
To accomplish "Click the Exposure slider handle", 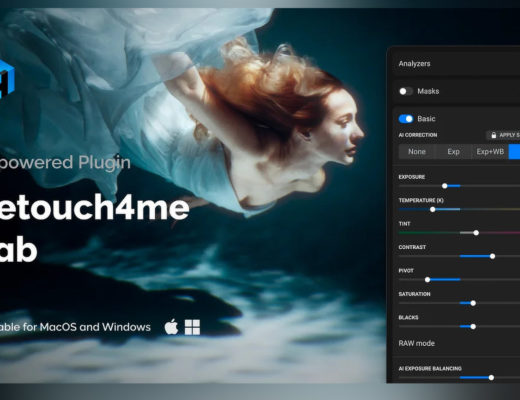I will click(444, 186).
